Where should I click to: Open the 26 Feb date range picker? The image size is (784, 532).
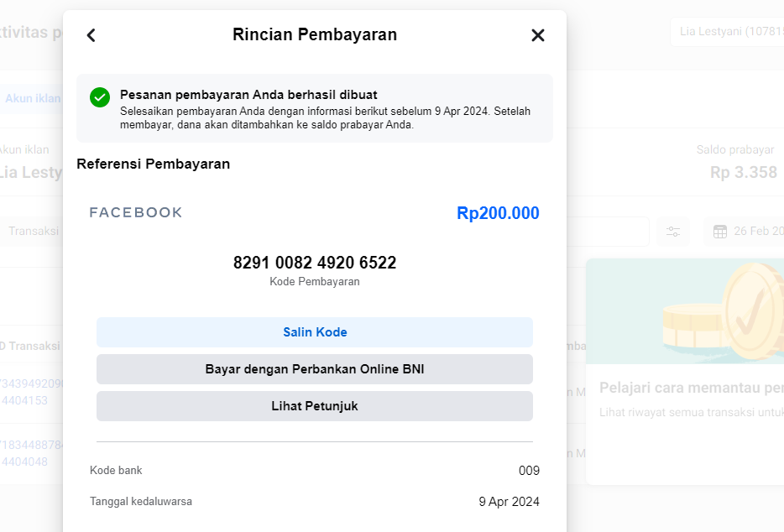click(x=751, y=232)
